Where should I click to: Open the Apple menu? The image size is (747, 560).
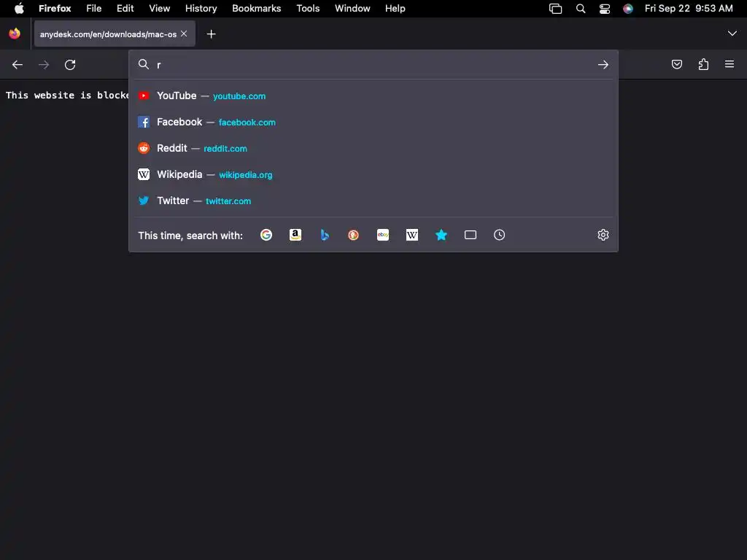19,9
